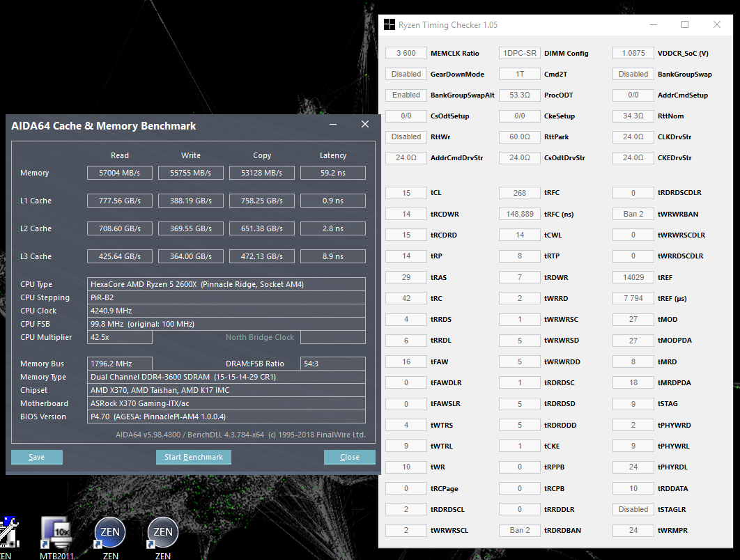Close the Ryzen Timing Checker window
This screenshot has height=560, width=740.
point(717,24)
